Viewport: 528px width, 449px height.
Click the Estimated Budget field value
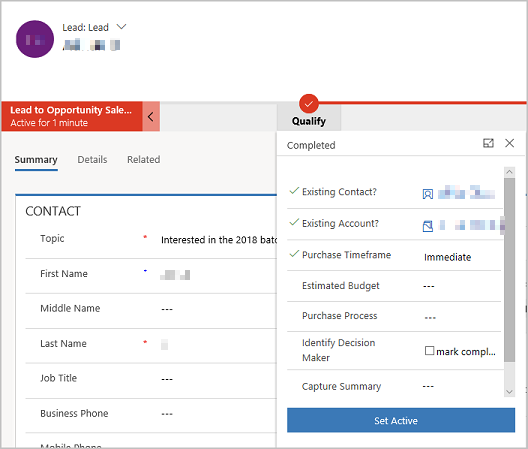tap(429, 286)
